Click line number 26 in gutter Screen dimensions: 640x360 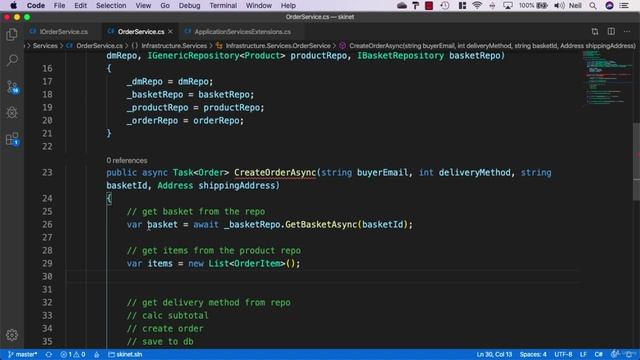coord(47,224)
